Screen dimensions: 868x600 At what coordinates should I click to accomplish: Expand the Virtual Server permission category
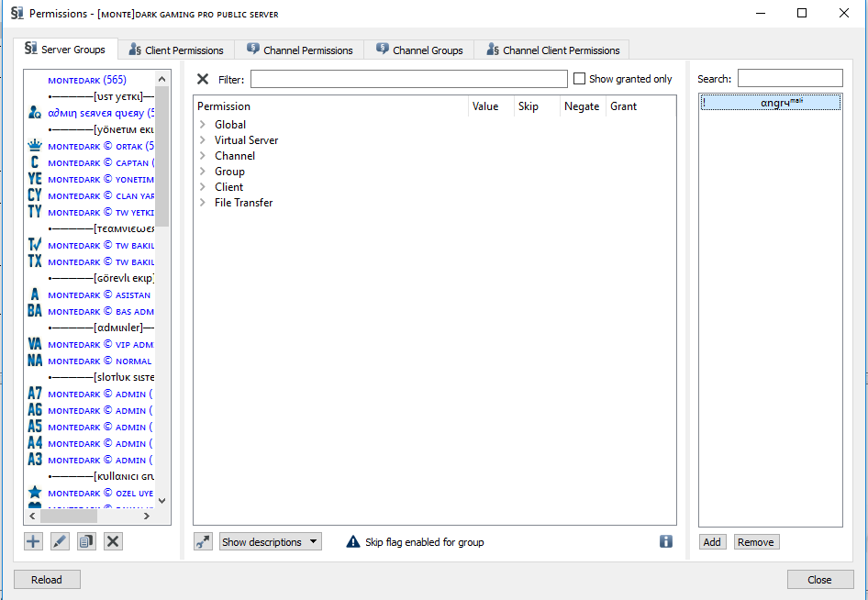pyautogui.click(x=203, y=140)
